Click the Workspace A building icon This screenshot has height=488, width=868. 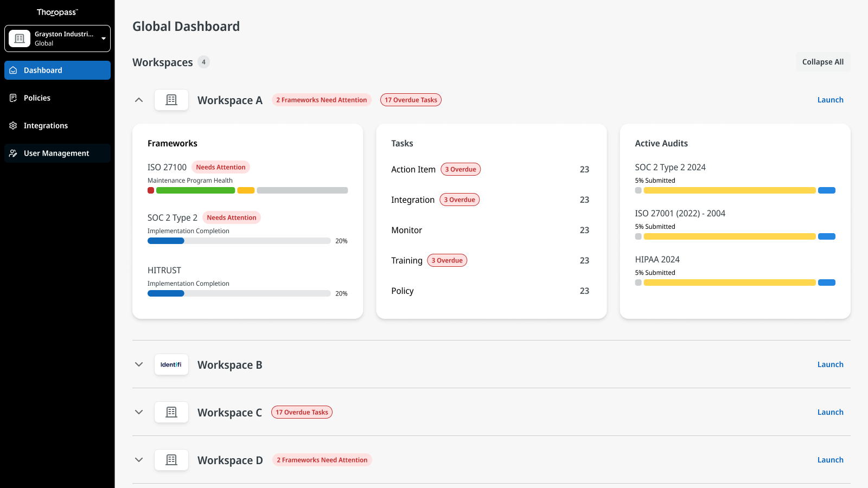click(171, 100)
